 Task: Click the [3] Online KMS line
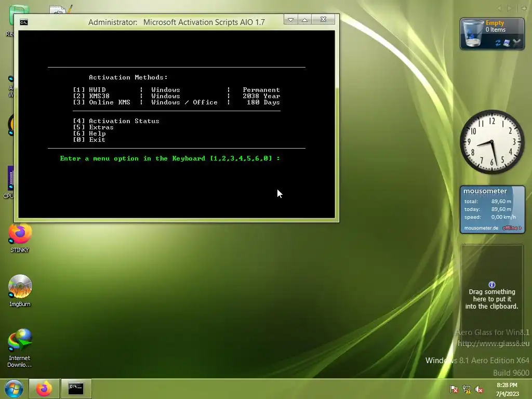click(177, 102)
